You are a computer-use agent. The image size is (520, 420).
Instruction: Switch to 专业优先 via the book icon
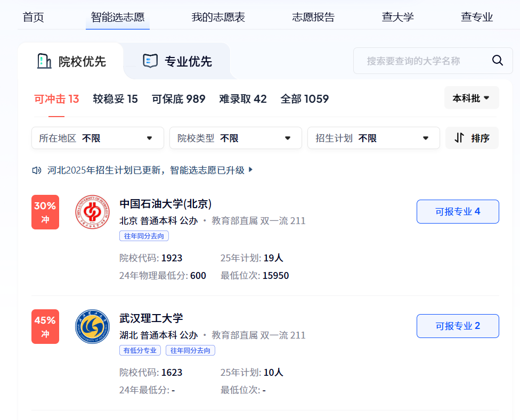151,60
